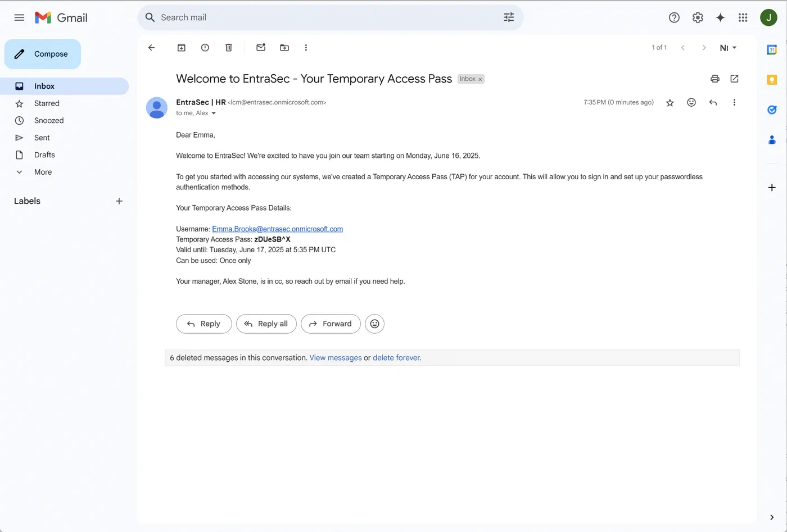The image size is (787, 532).
Task: Go to the Inbox folder
Action: click(64, 86)
